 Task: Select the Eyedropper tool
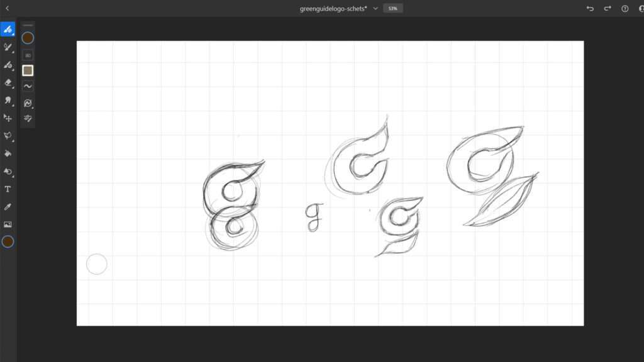click(x=8, y=206)
